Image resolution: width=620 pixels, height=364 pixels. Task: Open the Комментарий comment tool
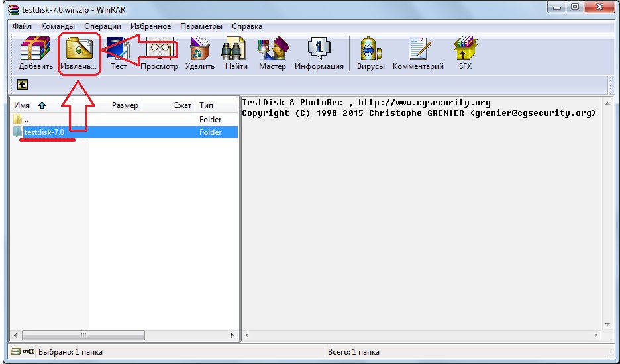tap(418, 54)
